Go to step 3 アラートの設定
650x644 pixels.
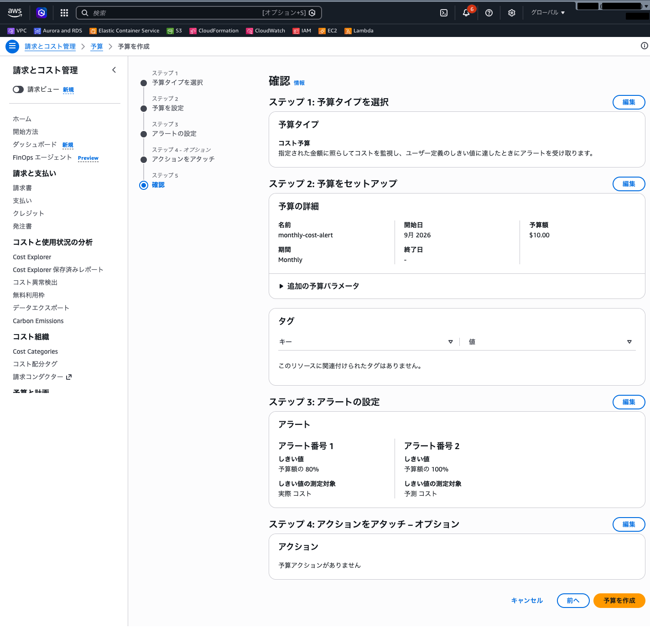(x=174, y=134)
